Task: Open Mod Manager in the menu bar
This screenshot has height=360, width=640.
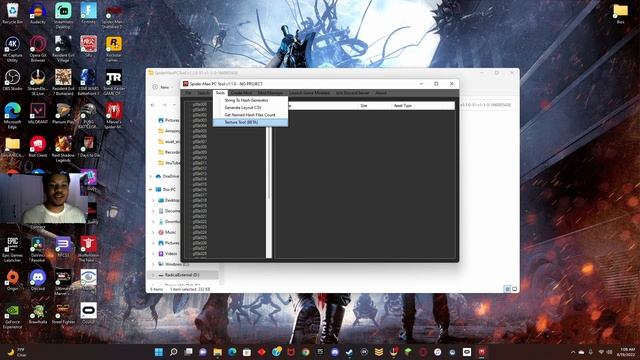Action: [270, 93]
